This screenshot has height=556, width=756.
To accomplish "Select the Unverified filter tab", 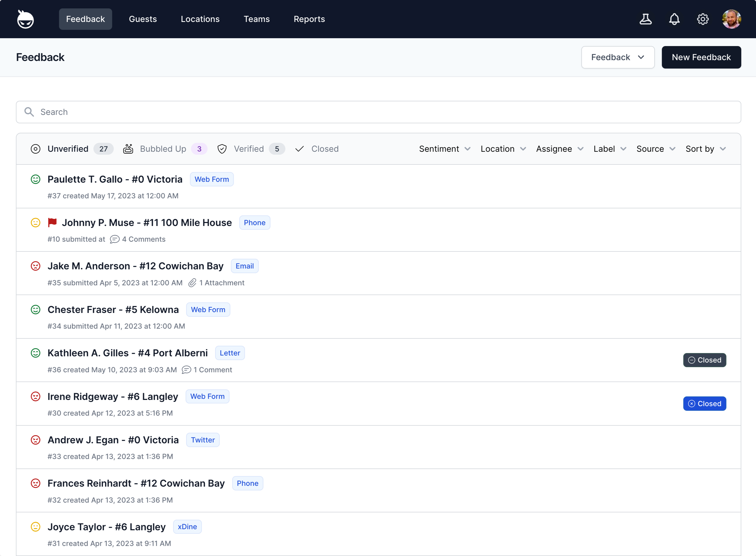I will [x=68, y=149].
